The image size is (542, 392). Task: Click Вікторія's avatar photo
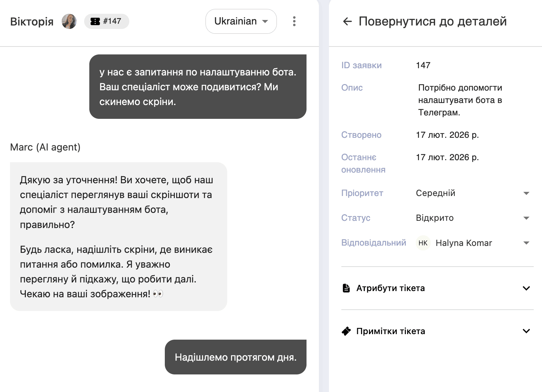click(69, 21)
